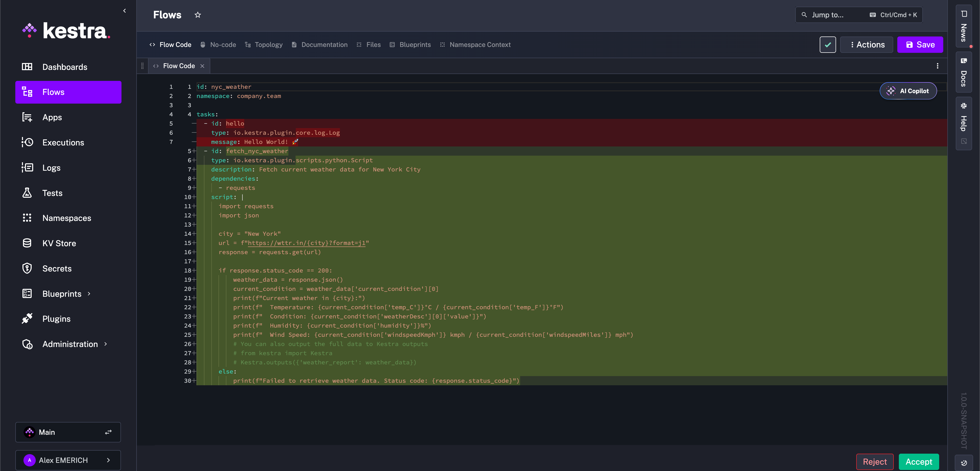Launch the AI Copilot assistant
The height and width of the screenshot is (471, 980).
click(x=908, y=91)
